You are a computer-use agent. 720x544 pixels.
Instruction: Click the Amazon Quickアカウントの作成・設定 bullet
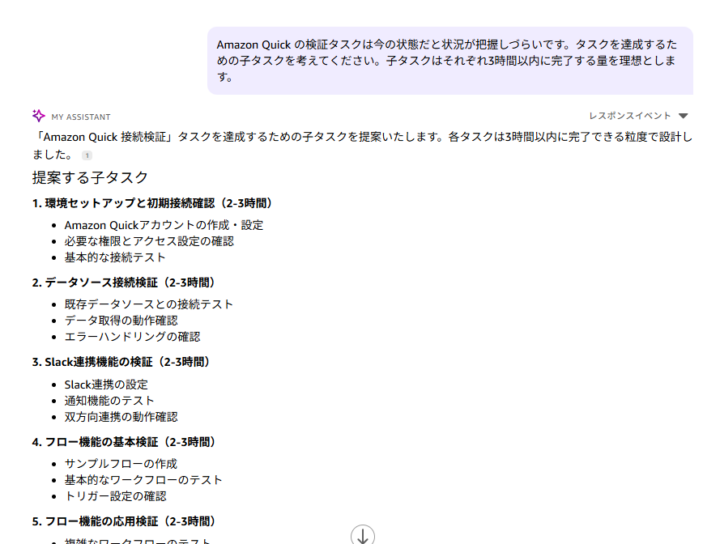click(164, 225)
